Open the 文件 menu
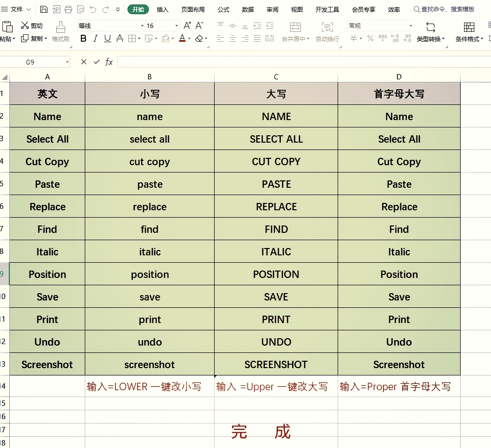Image resolution: width=491 pixels, height=448 pixels. click(x=16, y=9)
